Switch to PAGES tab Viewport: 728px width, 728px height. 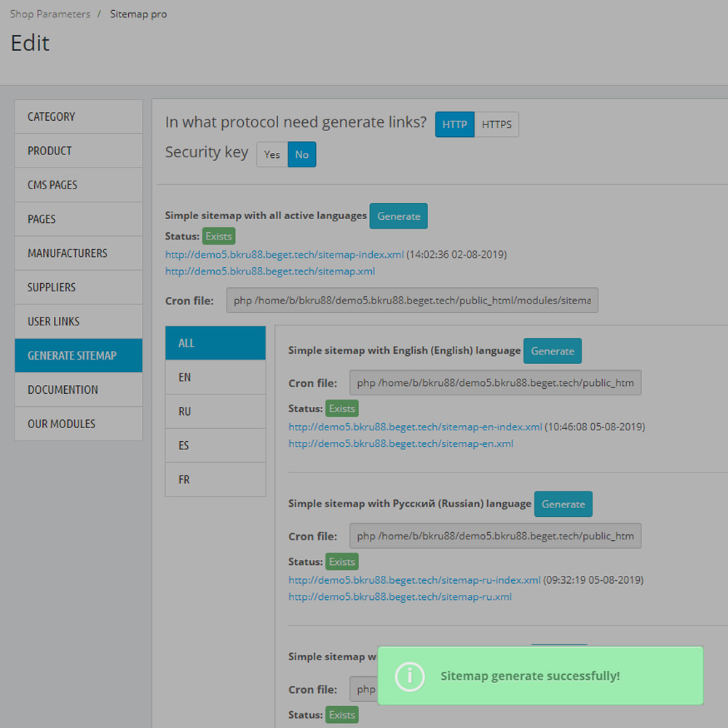tap(79, 219)
